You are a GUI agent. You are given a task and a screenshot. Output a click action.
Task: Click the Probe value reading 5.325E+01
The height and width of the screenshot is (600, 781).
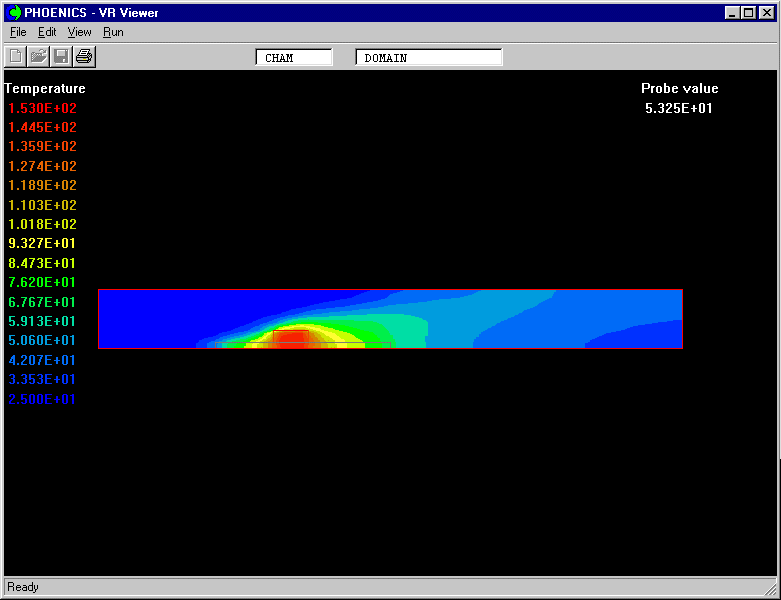[679, 108]
